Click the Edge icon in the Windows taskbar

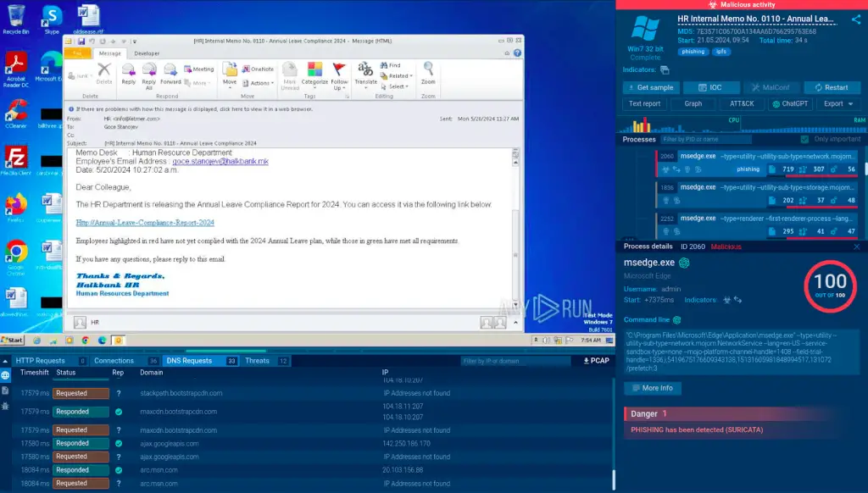coord(102,341)
